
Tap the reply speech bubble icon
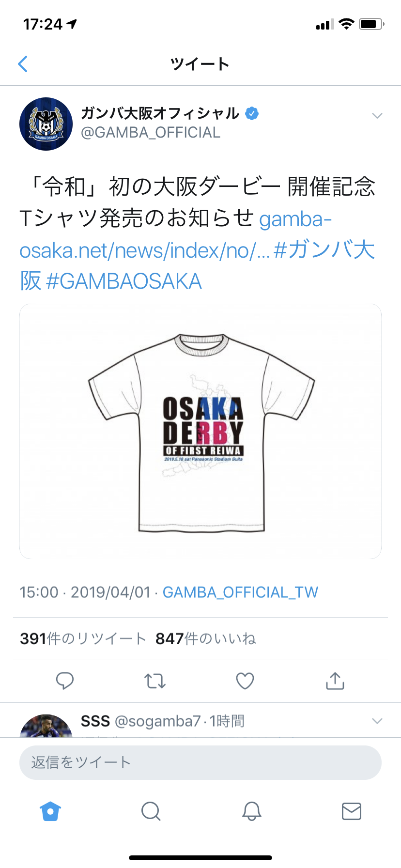click(65, 681)
